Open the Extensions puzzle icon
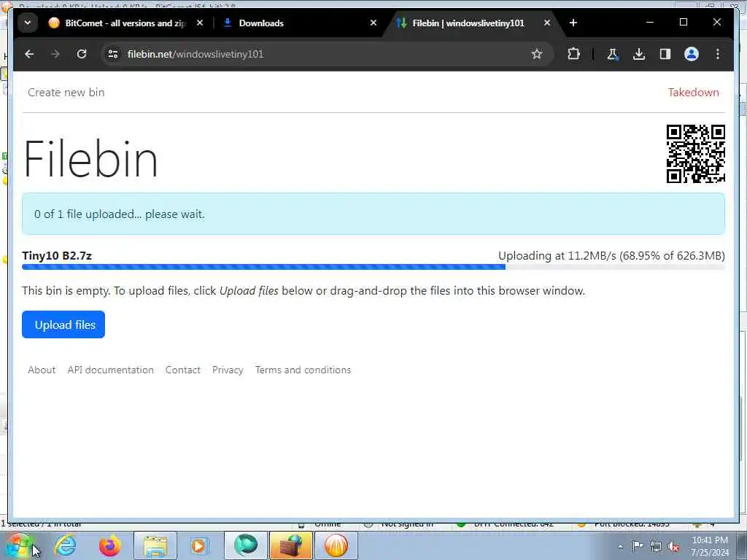 coord(573,54)
